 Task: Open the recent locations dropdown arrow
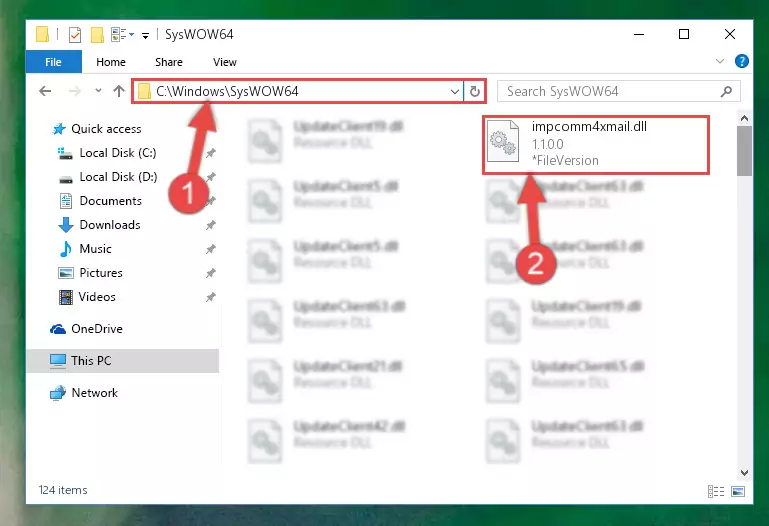98,90
